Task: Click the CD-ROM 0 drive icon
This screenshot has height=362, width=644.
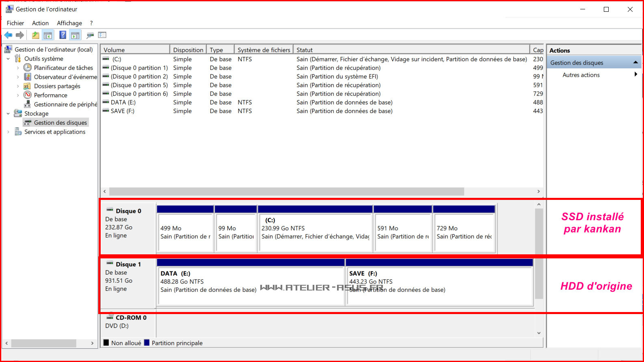Action: coord(110,317)
